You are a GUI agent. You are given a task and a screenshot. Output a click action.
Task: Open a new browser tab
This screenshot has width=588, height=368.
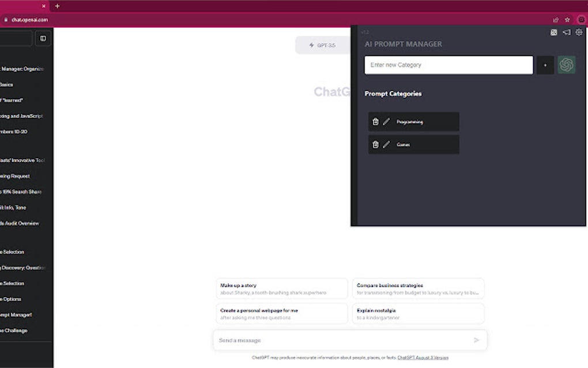click(56, 6)
